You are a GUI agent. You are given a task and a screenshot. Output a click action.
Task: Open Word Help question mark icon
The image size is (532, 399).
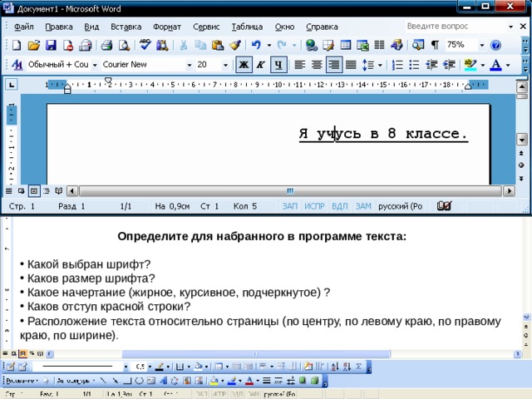[495, 45]
